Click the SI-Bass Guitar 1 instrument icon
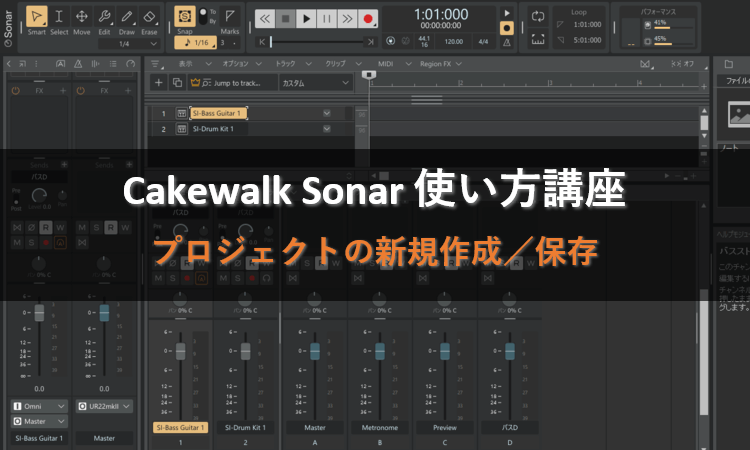Screen dimensions: 750x450 [x=181, y=113]
